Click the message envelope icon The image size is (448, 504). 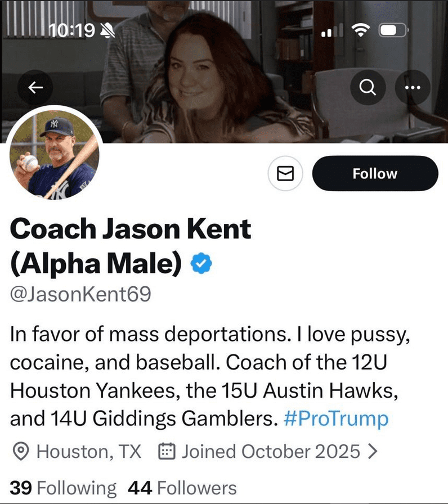coord(285,173)
